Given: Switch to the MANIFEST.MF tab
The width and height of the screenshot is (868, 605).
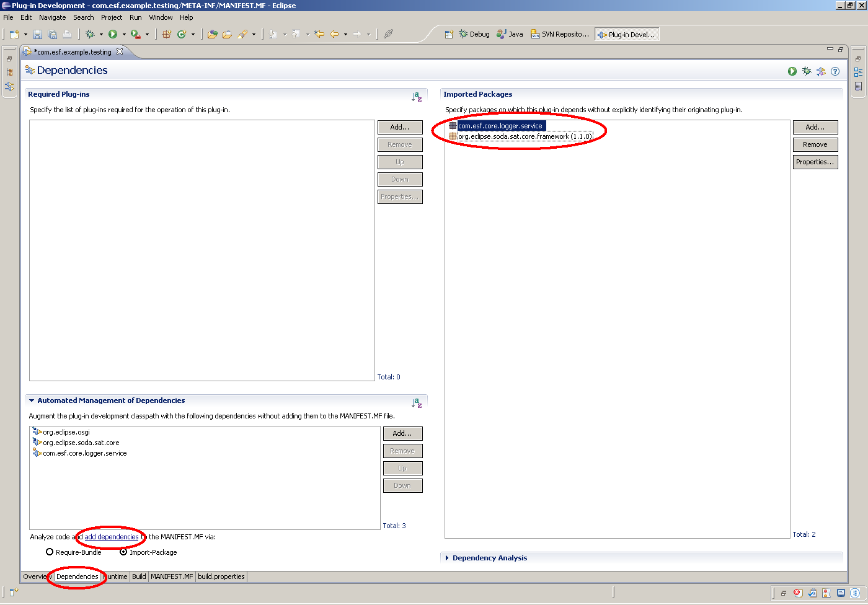Looking at the screenshot, I should tap(172, 576).
